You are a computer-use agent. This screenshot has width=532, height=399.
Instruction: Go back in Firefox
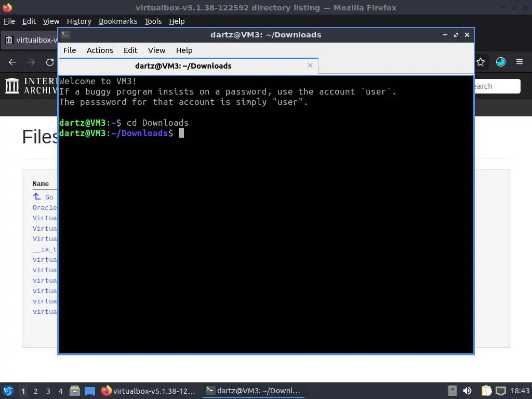click(12, 62)
